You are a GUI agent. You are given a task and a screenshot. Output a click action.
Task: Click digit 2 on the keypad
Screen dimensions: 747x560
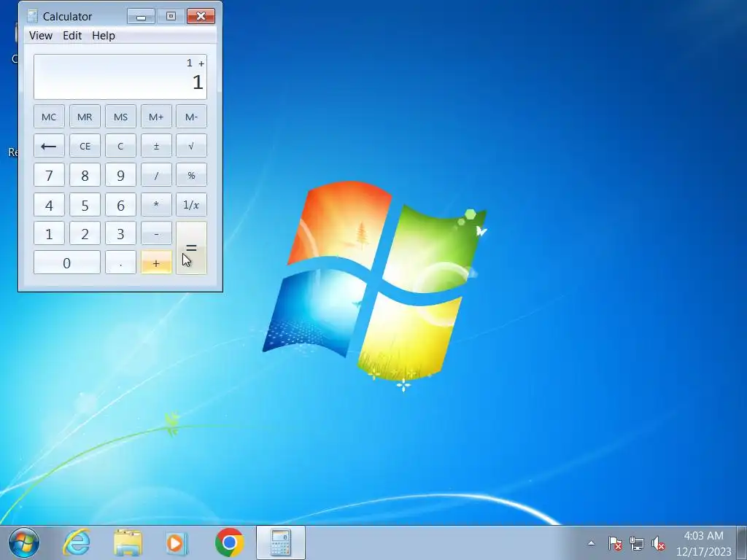85,233
